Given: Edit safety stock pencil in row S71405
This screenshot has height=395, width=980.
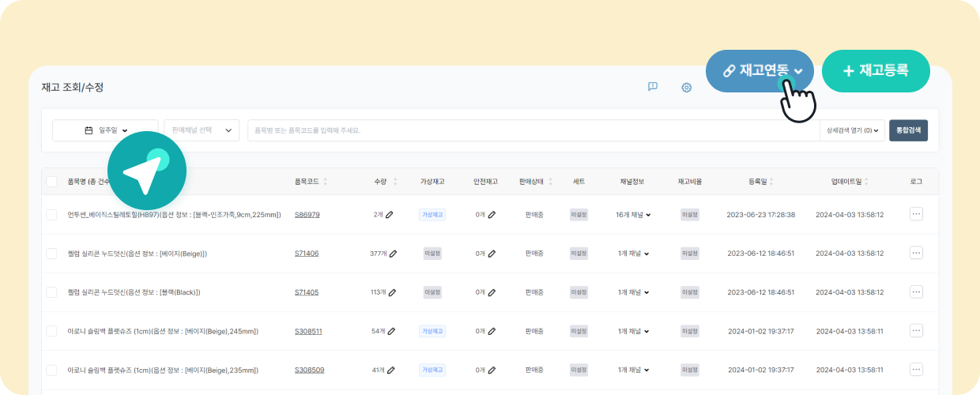Looking at the screenshot, I should [492, 292].
